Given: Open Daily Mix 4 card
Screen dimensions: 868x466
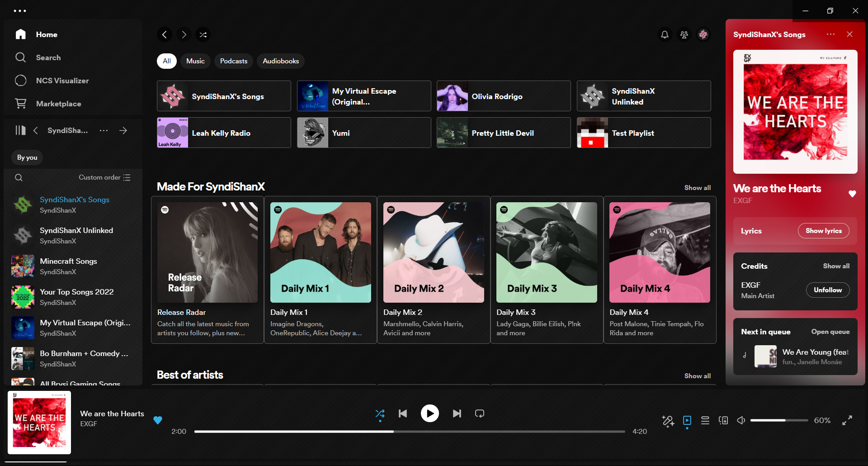Looking at the screenshot, I should click(660, 270).
